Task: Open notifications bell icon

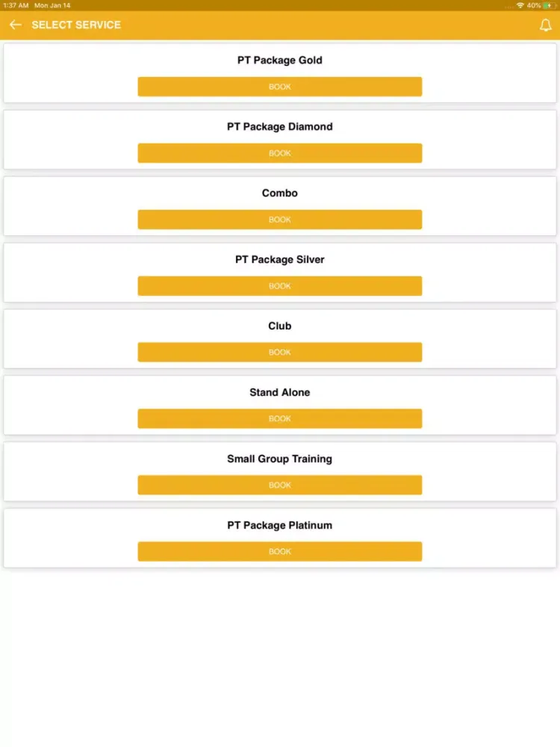Action: point(546,25)
